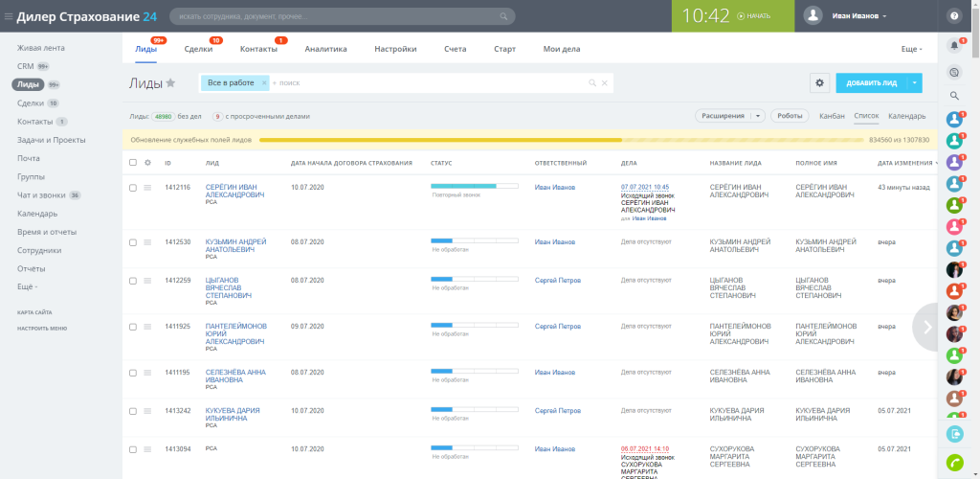The height and width of the screenshot is (479, 980).
Task: Click the green phone call icon
Action: [954, 462]
